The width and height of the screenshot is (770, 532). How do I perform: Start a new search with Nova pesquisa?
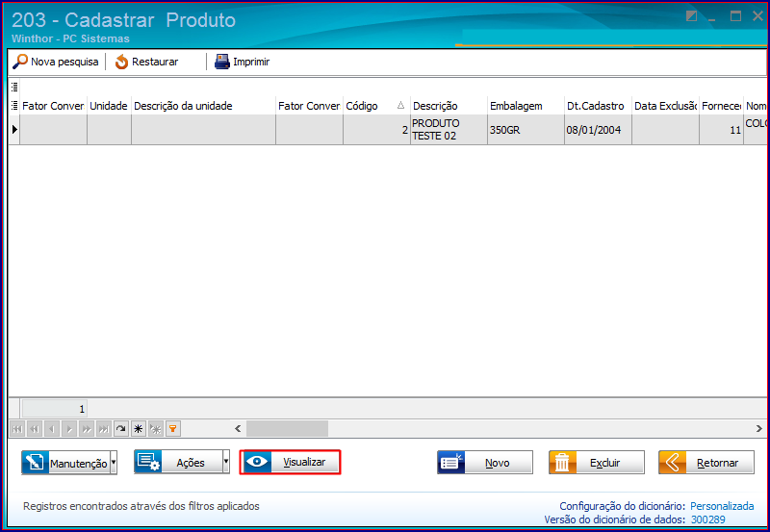(56, 62)
